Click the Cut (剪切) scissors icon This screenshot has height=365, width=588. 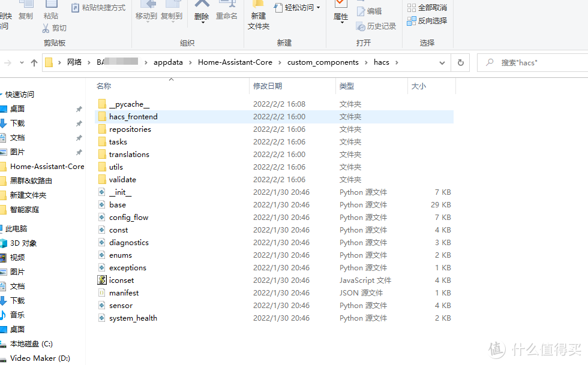tap(46, 28)
